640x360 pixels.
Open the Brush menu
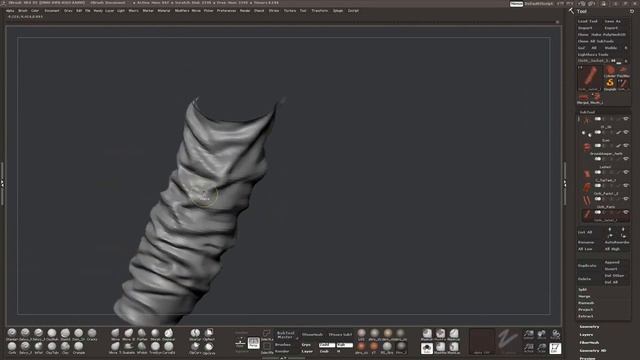click(x=23, y=11)
